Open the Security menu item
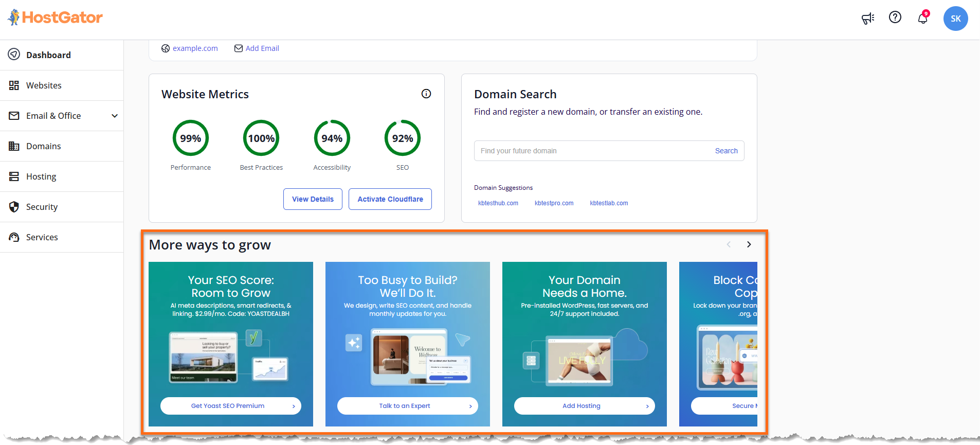 pyautogui.click(x=62, y=207)
